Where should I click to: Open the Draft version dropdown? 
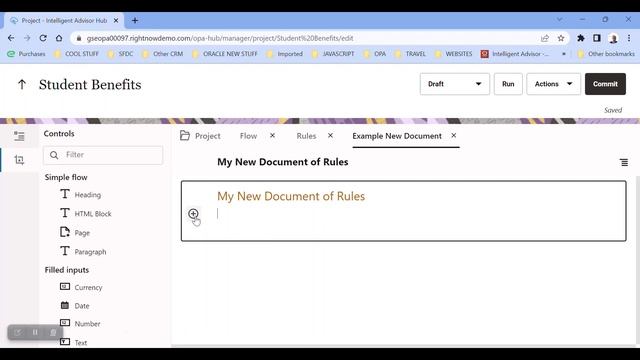(x=454, y=84)
